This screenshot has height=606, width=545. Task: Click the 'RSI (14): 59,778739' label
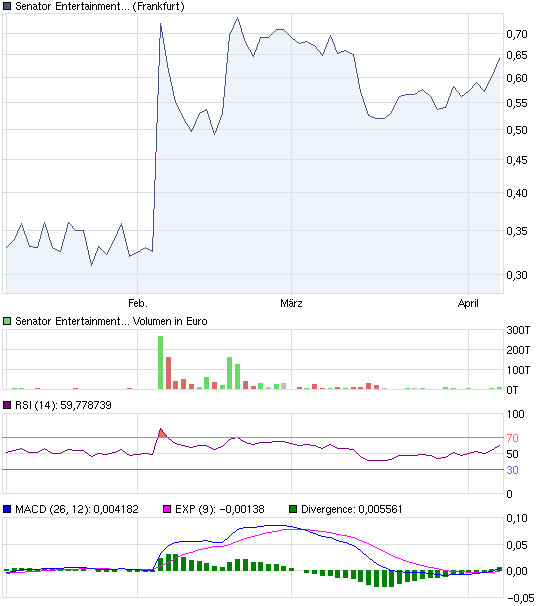click(63, 405)
